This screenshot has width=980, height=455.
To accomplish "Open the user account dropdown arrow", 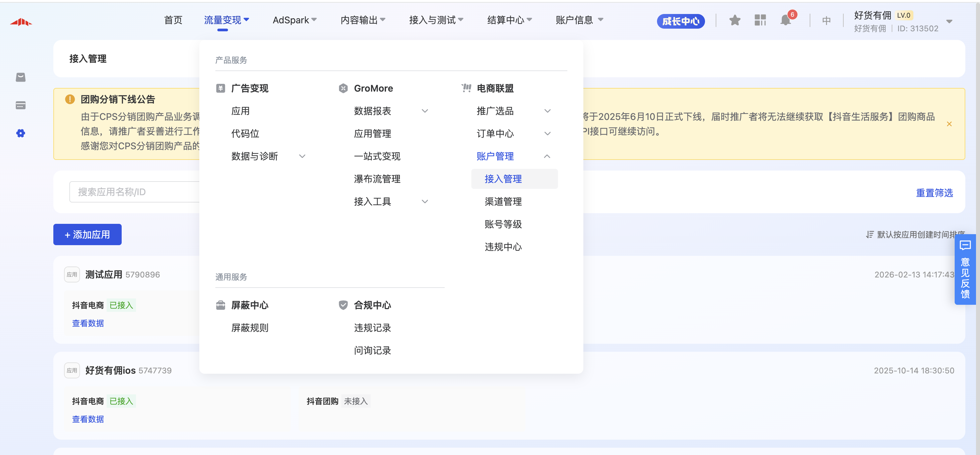I will (949, 21).
